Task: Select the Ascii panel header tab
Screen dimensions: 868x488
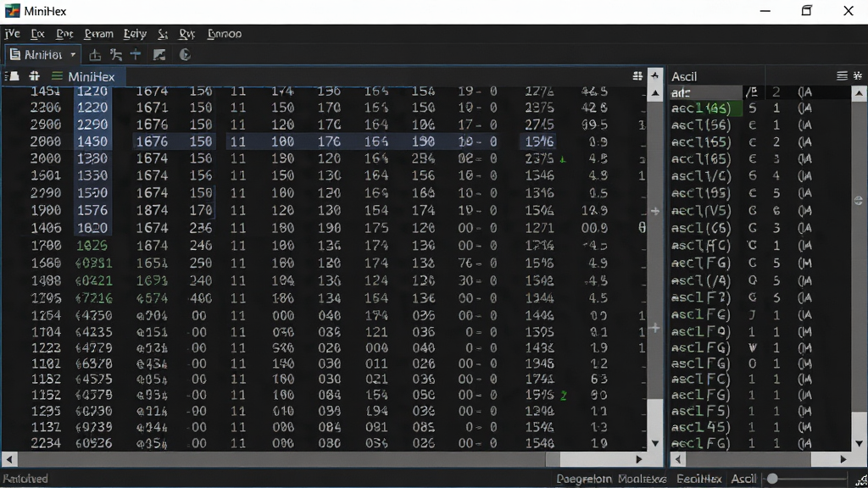Action: pyautogui.click(x=684, y=76)
